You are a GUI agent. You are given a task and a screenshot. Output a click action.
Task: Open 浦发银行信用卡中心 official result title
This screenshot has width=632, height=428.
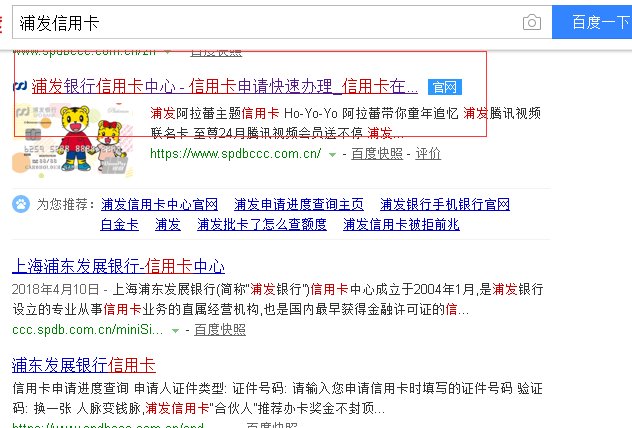(225, 86)
